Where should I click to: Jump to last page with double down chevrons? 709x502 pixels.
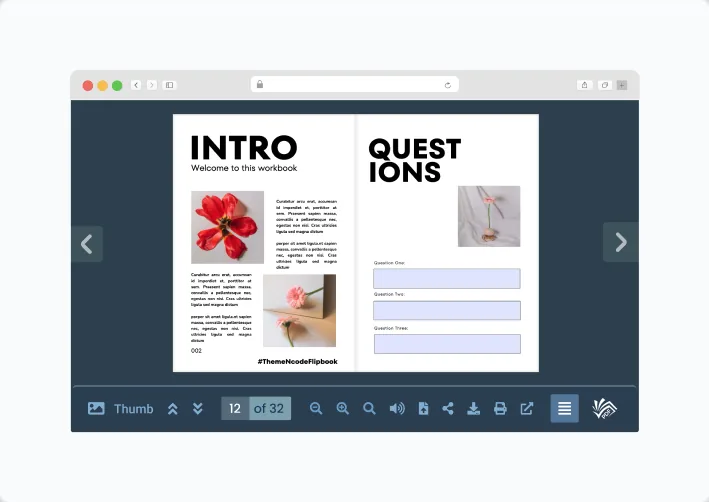(198, 409)
